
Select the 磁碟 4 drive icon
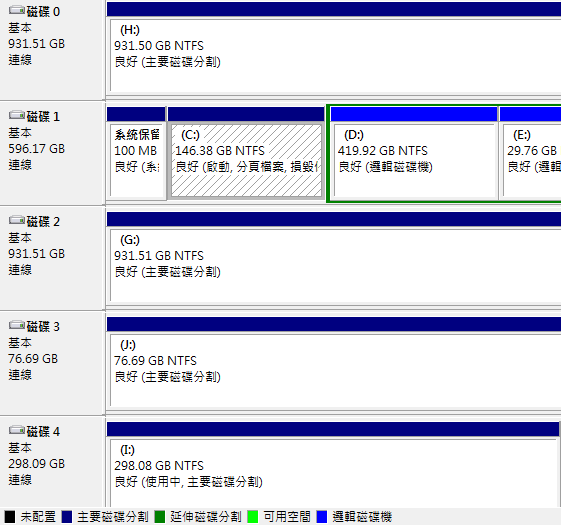(17, 430)
